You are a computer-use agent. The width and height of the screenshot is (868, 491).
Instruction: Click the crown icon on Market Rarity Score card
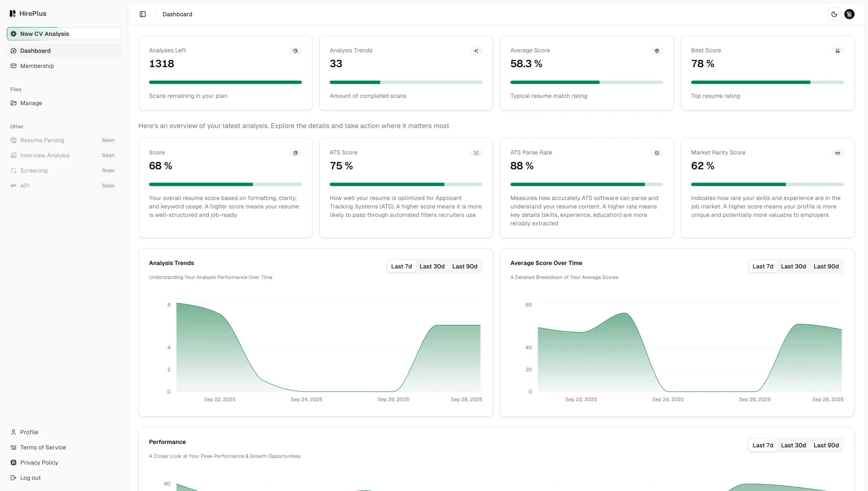coord(837,153)
